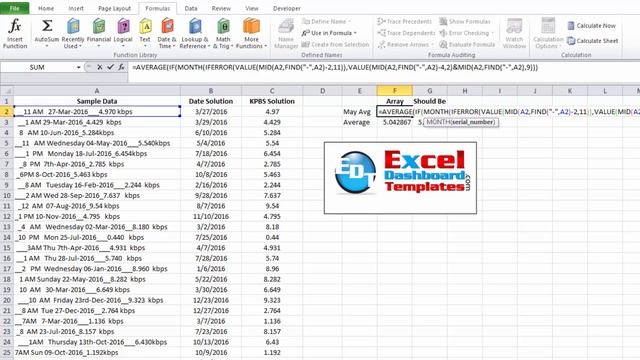Select cell containing 10-Nov-2016 sample data
The image size is (640, 360).
coord(97,216)
